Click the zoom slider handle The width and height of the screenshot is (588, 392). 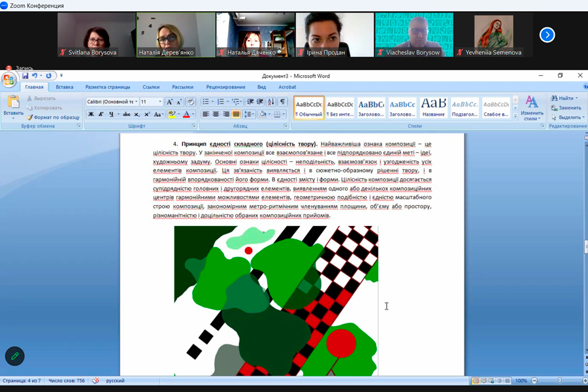pos(559,381)
